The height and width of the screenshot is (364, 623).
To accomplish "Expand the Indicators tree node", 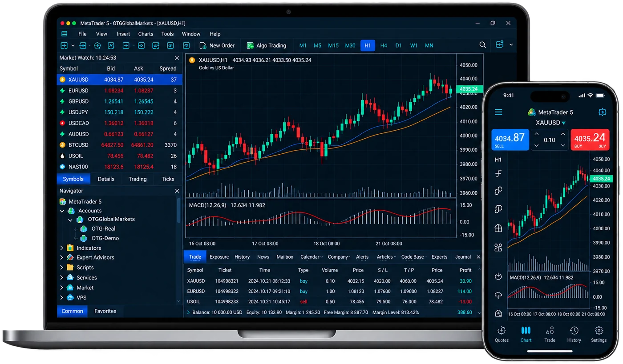I will (62, 248).
